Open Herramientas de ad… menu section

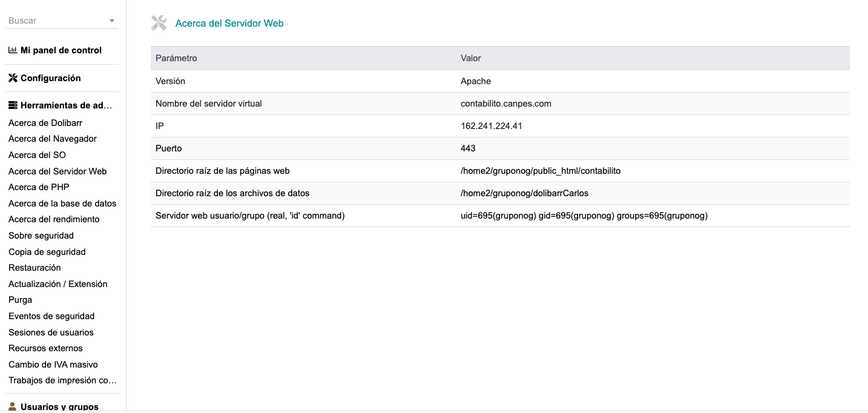point(67,105)
